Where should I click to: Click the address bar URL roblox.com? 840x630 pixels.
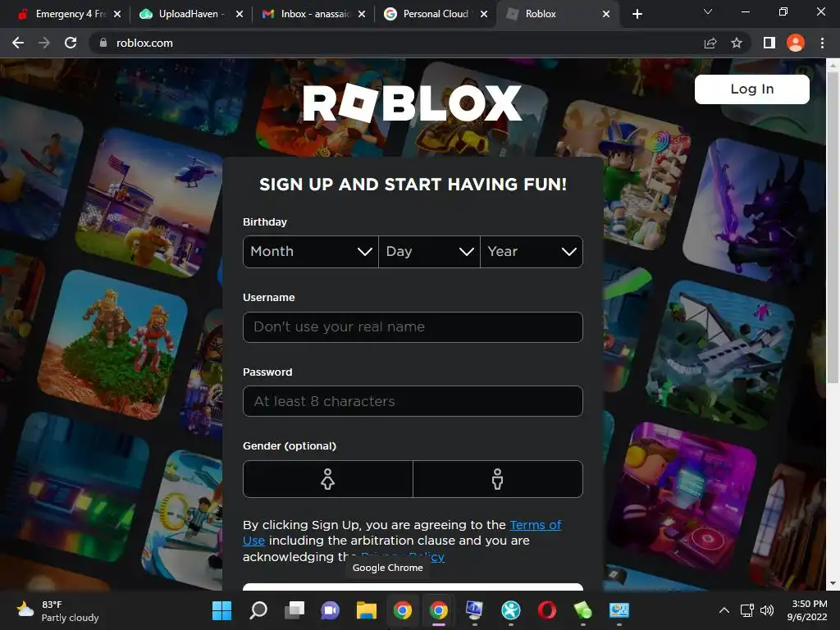tap(144, 43)
